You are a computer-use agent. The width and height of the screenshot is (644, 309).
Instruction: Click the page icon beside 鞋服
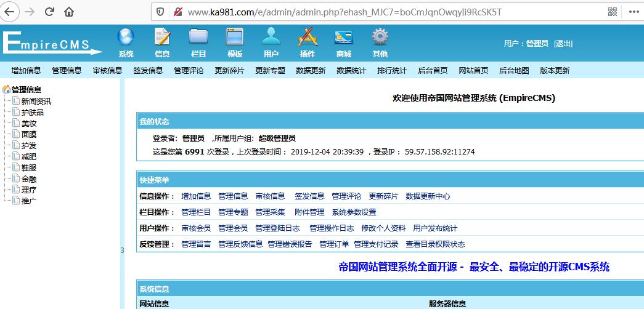(x=16, y=167)
